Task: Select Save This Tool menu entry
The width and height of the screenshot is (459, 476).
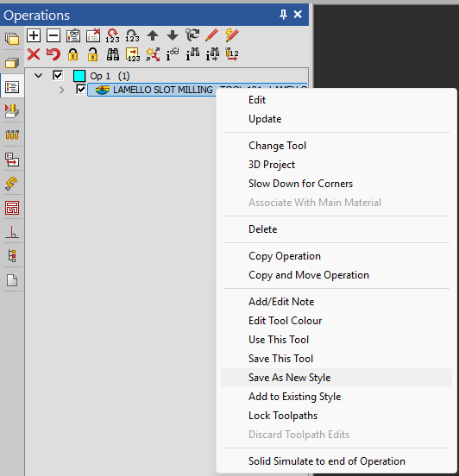Action: point(336,359)
